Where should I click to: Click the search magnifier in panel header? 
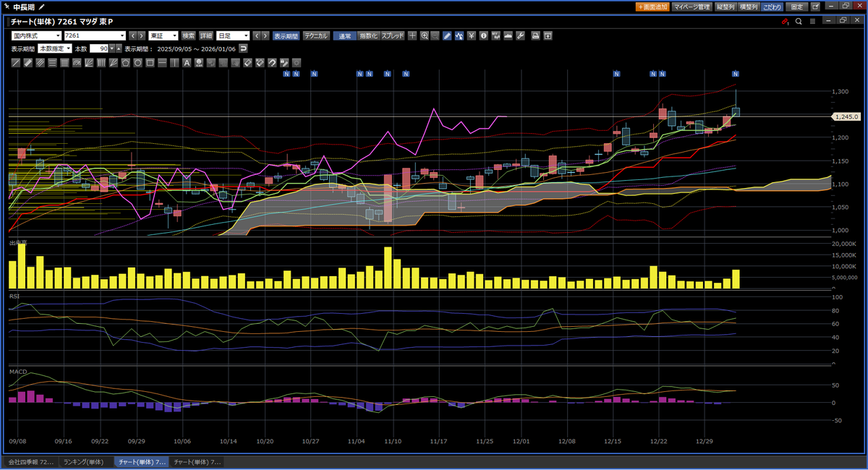click(799, 22)
